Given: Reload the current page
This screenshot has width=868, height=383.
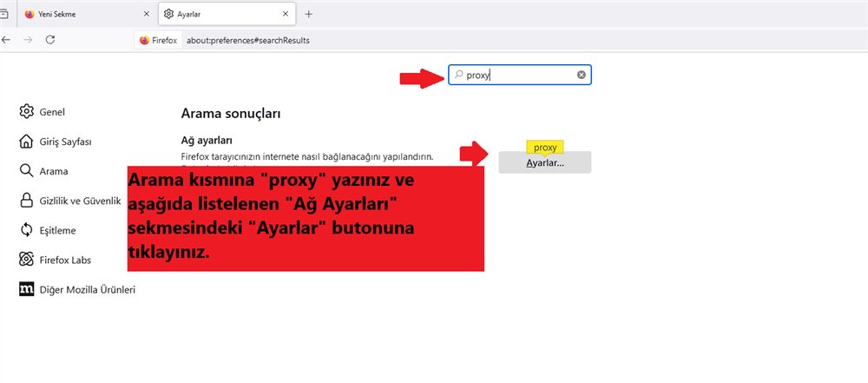Looking at the screenshot, I should click(x=50, y=40).
